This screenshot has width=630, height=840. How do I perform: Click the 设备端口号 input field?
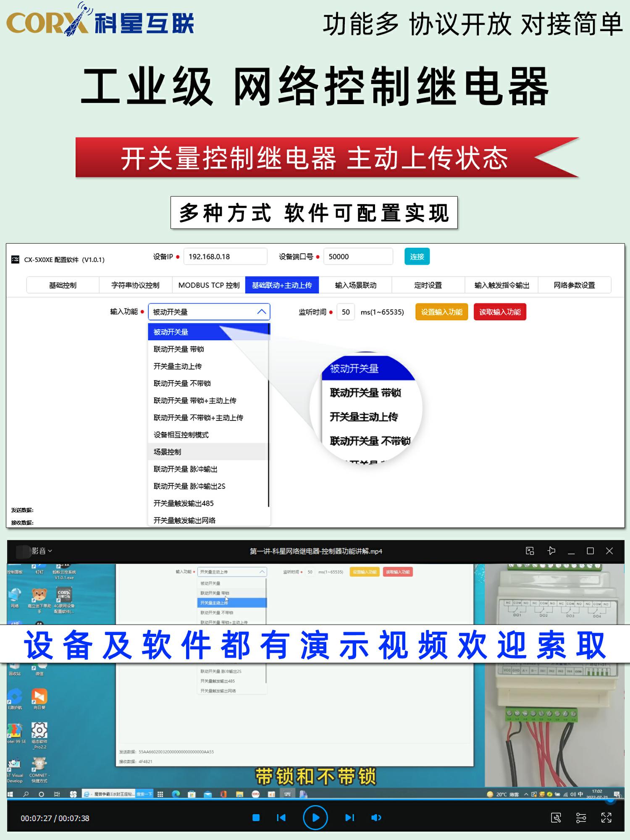click(358, 257)
